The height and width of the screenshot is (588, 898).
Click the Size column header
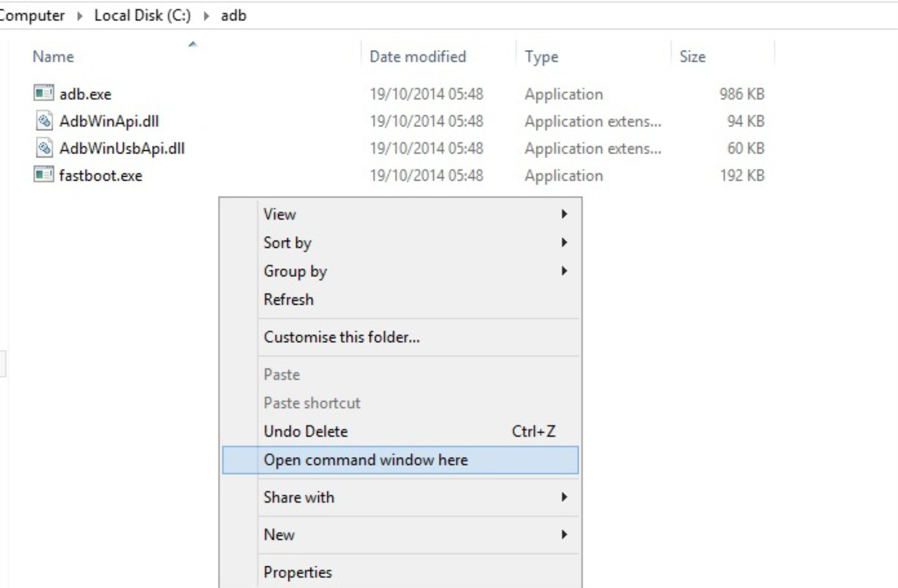point(692,57)
